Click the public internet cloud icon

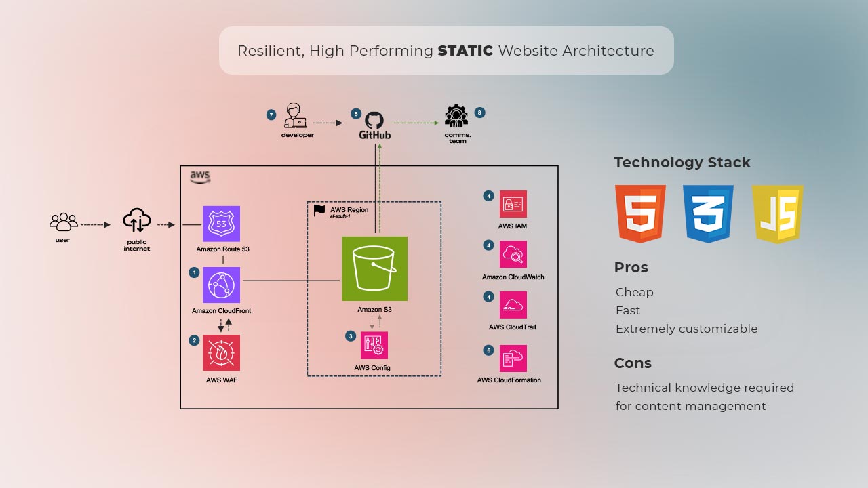137,222
